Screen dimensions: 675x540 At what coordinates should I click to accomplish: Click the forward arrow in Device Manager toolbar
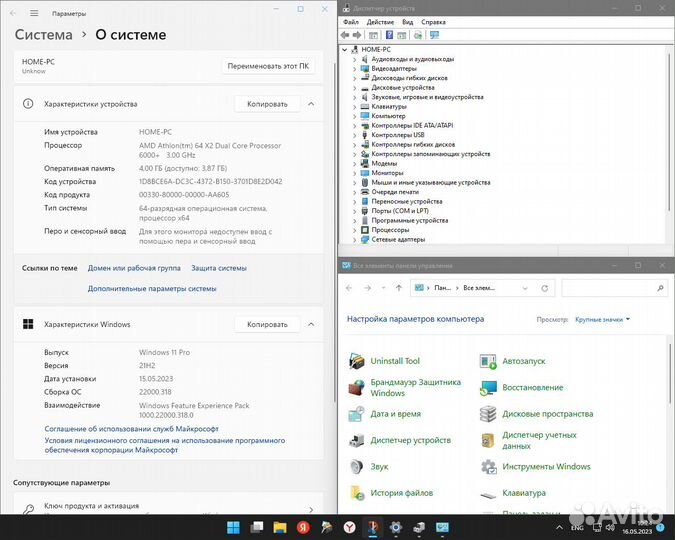tap(357, 35)
